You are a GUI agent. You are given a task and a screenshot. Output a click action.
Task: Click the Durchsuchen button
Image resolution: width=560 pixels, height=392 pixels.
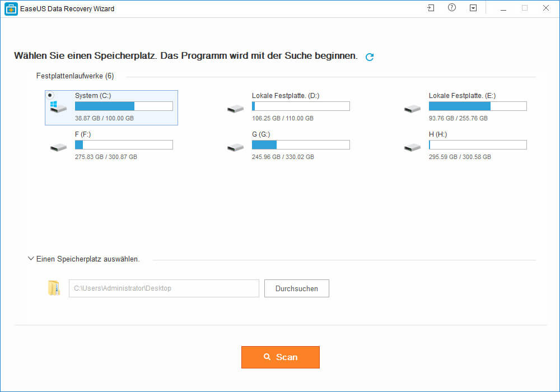pos(297,288)
